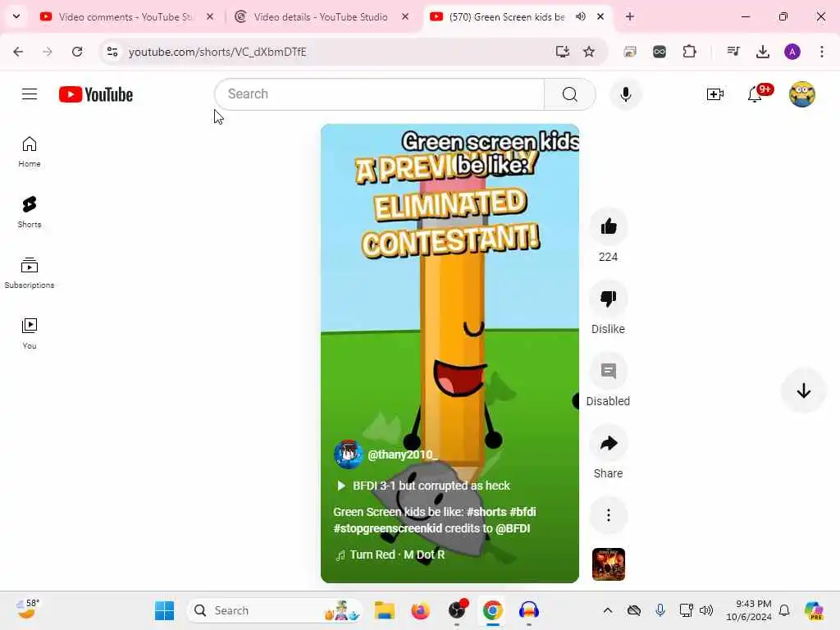Image resolution: width=840 pixels, height=630 pixels.
Task: Go back in browser history
Action: [x=18, y=52]
